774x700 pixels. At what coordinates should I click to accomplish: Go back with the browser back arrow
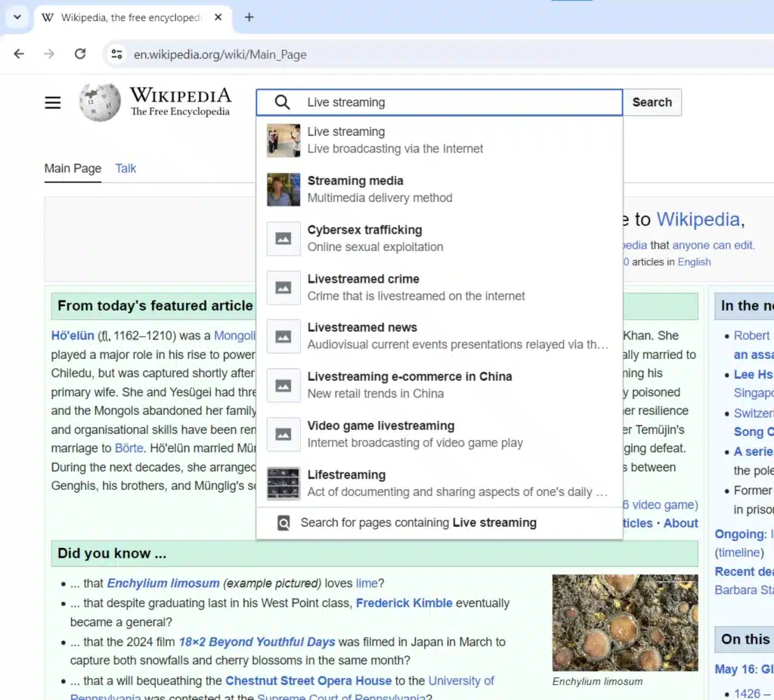click(19, 54)
